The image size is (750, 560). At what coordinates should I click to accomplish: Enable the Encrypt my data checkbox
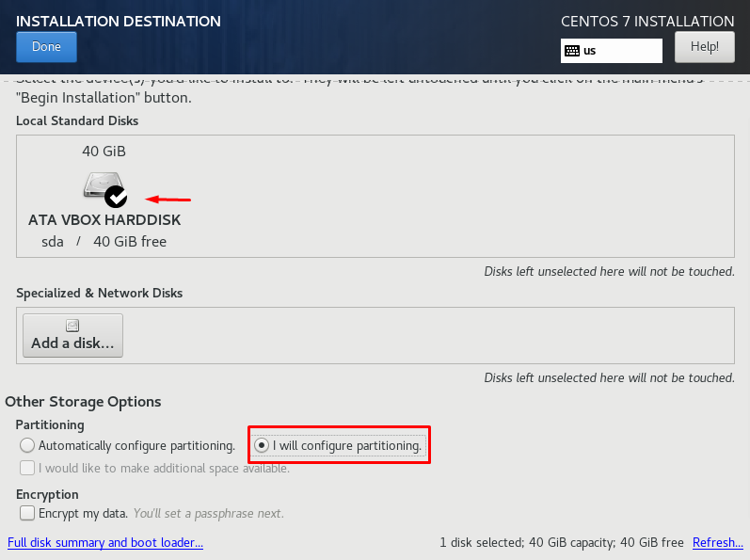pyautogui.click(x=27, y=513)
